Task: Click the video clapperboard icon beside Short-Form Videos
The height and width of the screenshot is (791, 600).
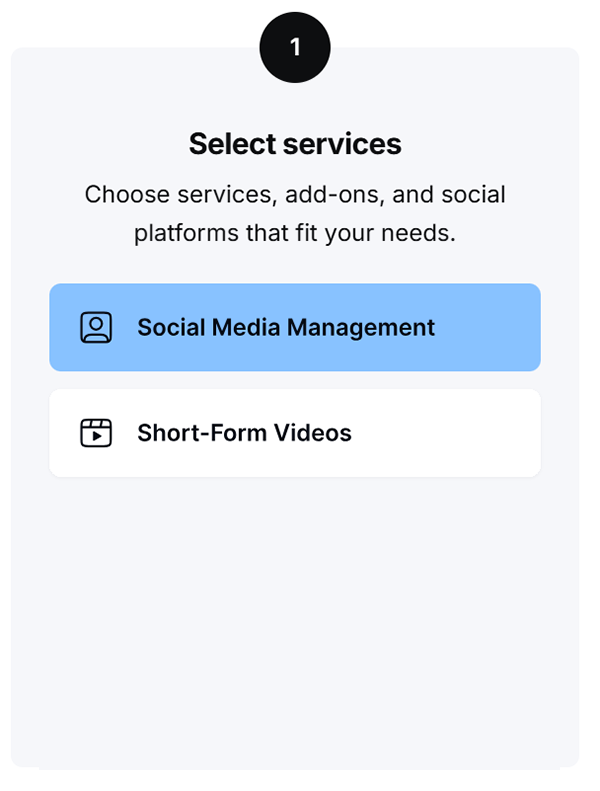Action: (96, 433)
